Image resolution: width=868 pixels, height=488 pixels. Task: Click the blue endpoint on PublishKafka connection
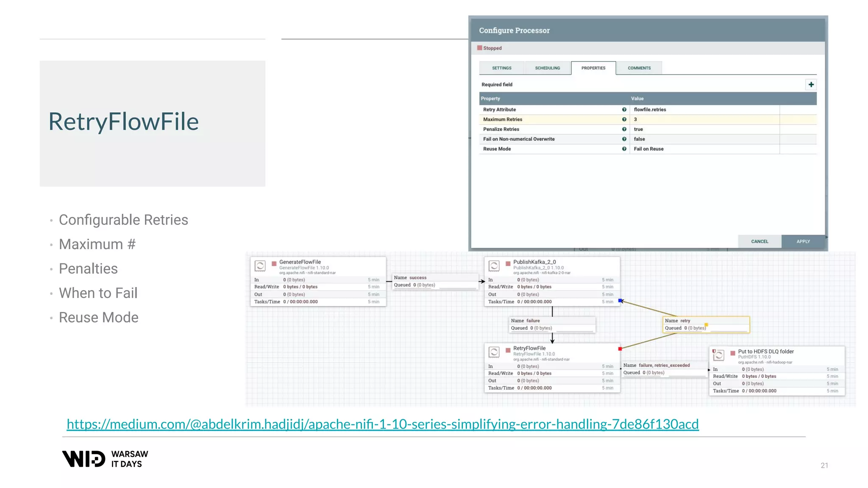620,301
